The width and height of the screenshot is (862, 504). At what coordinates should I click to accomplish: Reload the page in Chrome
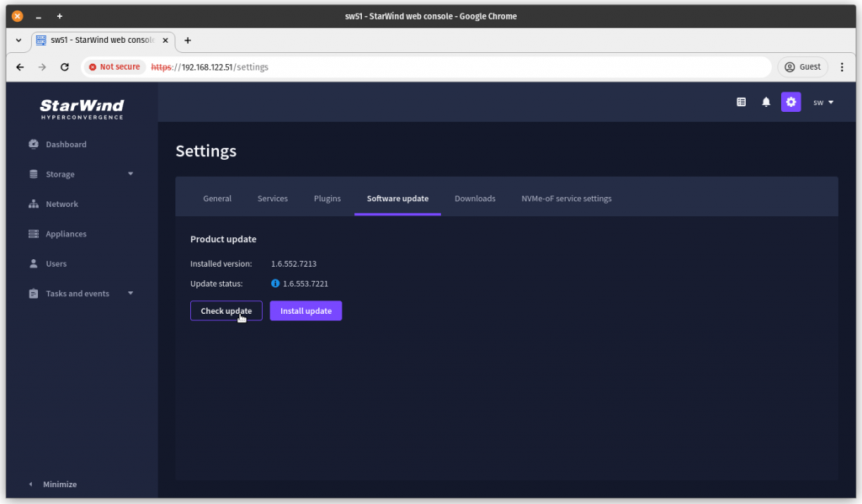[64, 67]
